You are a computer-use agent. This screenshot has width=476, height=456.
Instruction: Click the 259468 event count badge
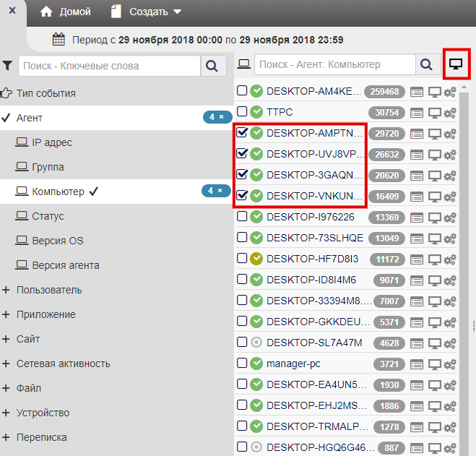click(x=384, y=92)
